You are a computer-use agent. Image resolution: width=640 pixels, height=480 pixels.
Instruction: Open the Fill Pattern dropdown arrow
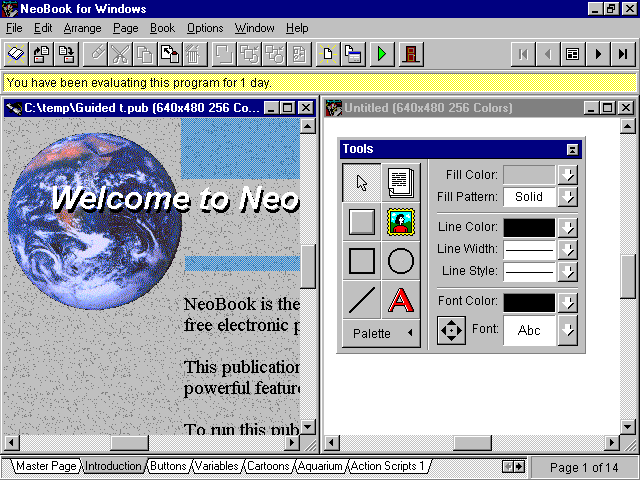click(x=568, y=197)
